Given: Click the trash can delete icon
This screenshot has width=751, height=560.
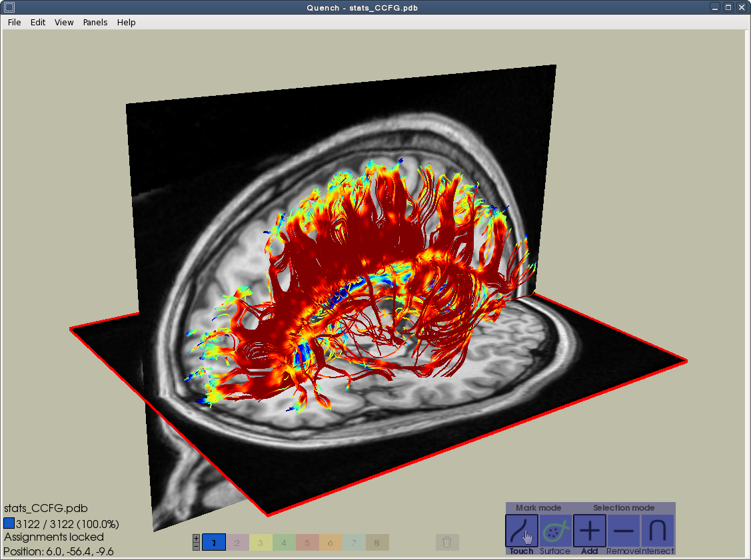Looking at the screenshot, I should tap(447, 542).
